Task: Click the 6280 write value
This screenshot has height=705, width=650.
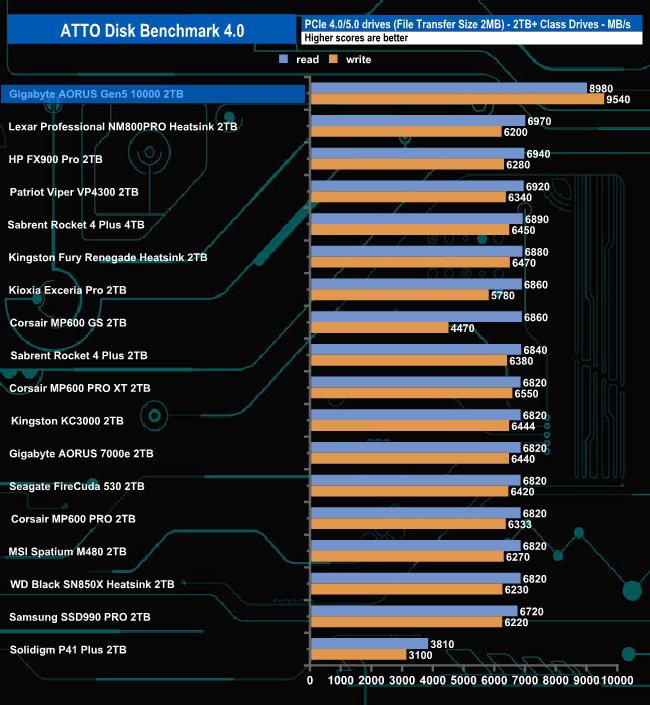Action: click(x=518, y=165)
